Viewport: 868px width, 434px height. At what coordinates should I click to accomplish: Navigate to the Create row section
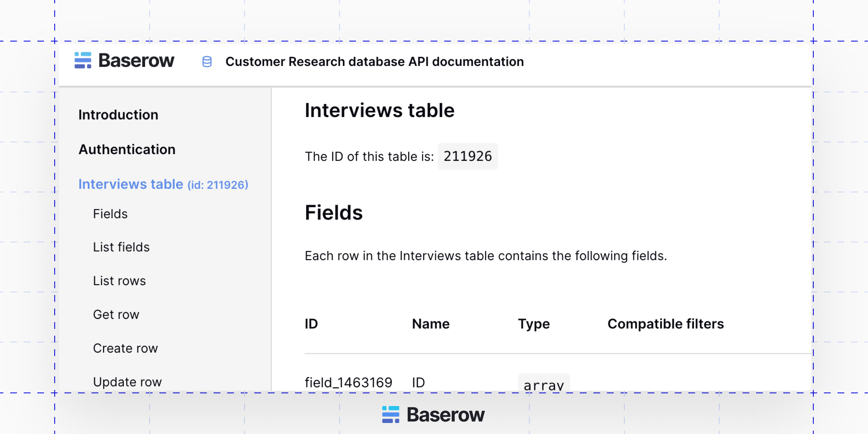click(125, 348)
